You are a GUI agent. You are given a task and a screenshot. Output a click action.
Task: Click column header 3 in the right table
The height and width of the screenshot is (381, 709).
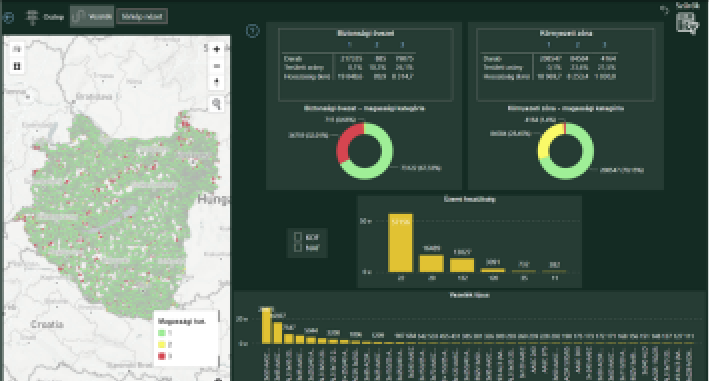pos(605,45)
